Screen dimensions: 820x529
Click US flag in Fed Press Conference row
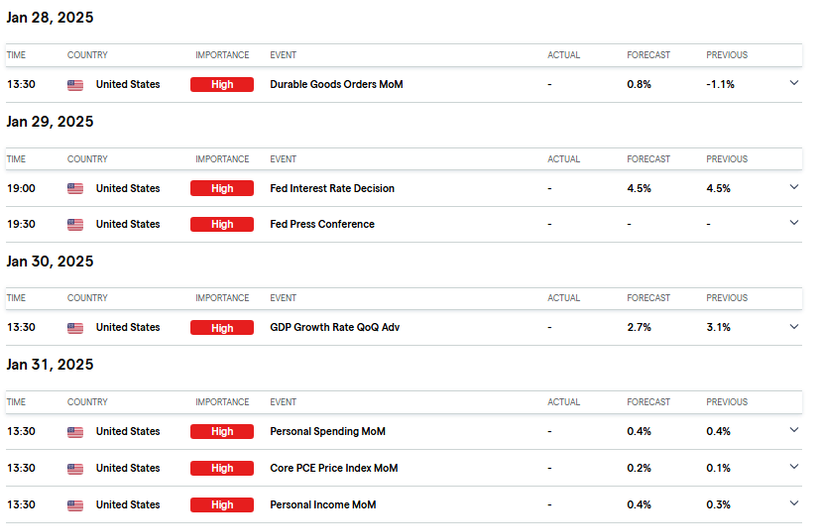75,224
